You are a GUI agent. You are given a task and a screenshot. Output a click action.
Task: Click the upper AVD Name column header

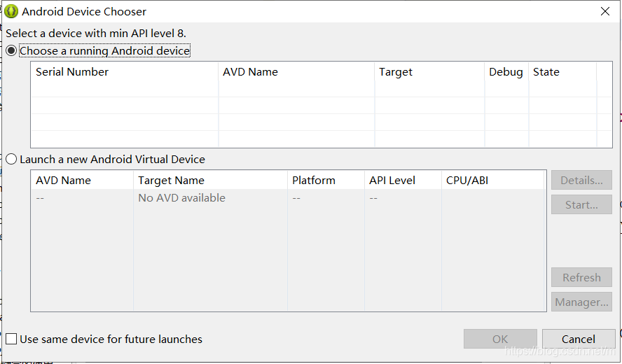click(x=296, y=72)
